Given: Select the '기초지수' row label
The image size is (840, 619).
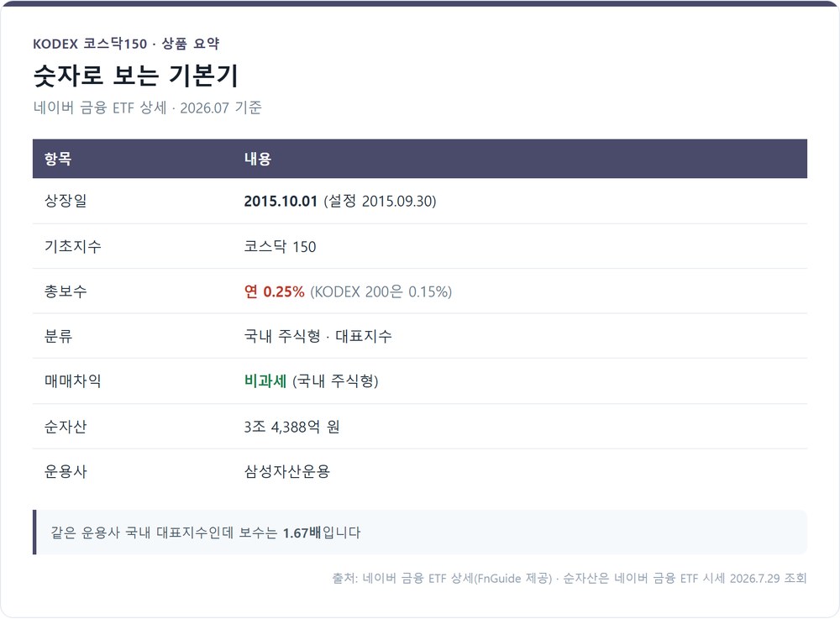Looking at the screenshot, I should 73,246.
